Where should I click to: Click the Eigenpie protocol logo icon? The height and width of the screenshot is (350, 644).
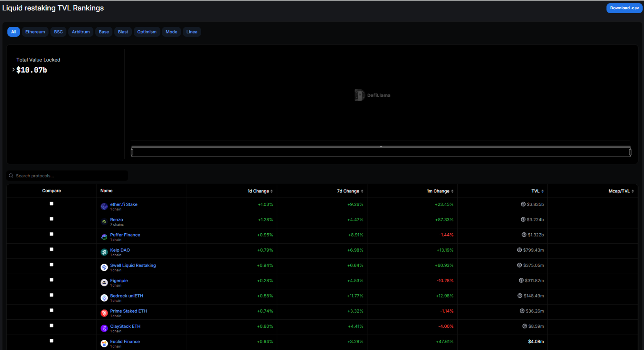pyautogui.click(x=104, y=283)
